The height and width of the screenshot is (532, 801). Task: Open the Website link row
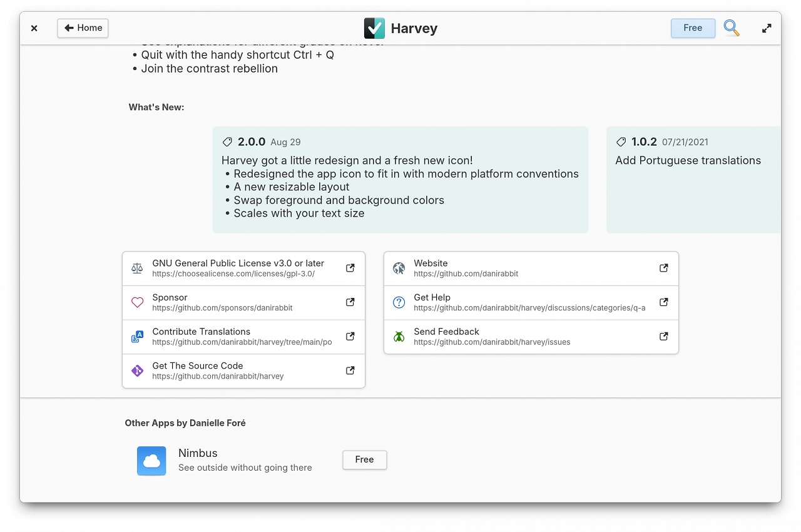point(531,269)
